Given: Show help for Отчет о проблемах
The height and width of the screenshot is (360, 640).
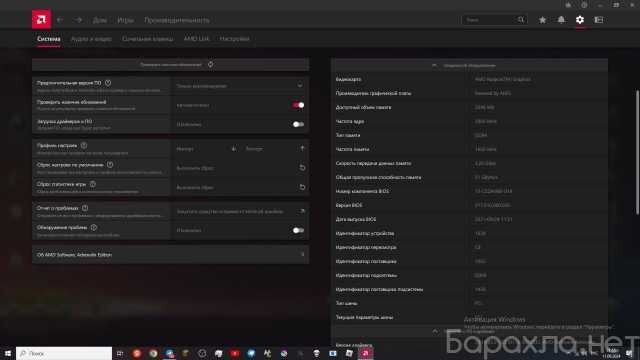Looking at the screenshot, I should [x=85, y=208].
